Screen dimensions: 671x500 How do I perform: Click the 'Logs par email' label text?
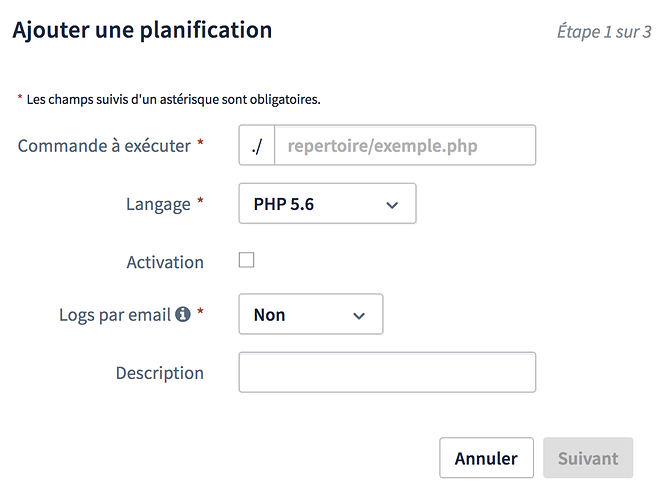(x=115, y=314)
